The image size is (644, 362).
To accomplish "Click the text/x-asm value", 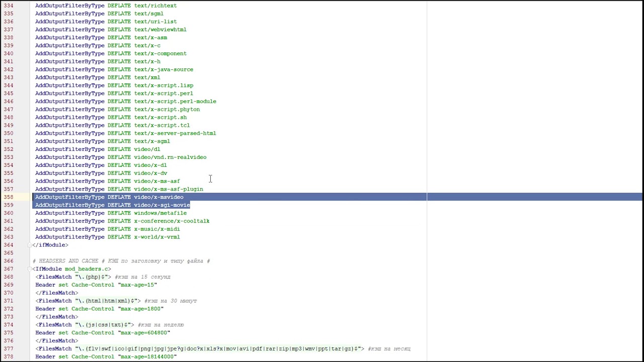I will [x=150, y=38].
